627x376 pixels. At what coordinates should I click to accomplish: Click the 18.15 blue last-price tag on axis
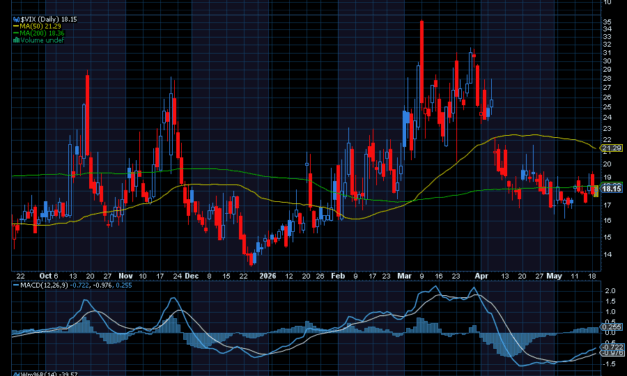point(612,189)
